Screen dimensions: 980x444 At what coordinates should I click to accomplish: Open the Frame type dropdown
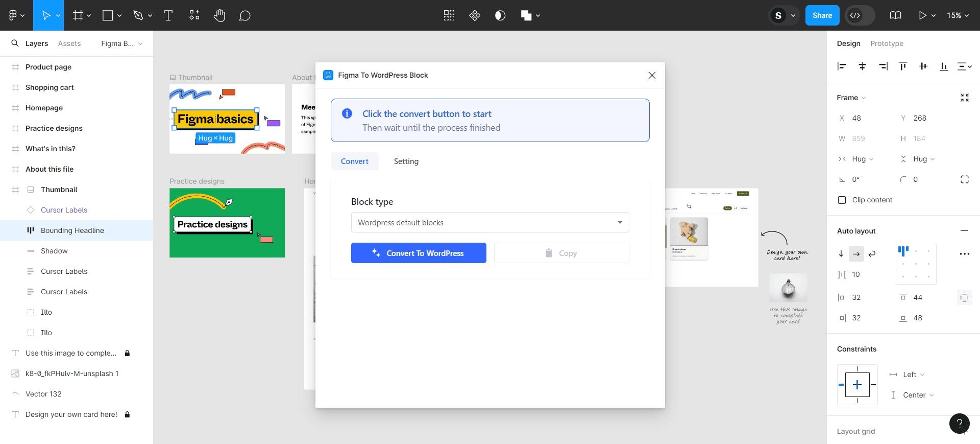click(x=851, y=98)
